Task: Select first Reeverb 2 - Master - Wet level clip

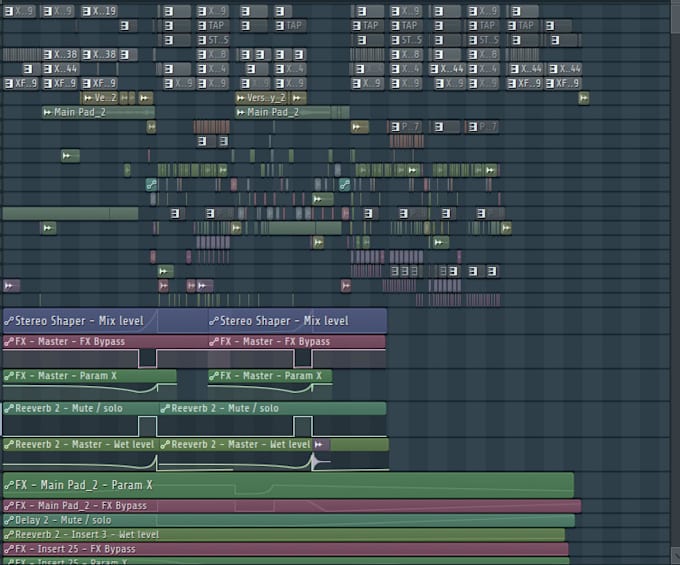Action: click(x=80, y=444)
